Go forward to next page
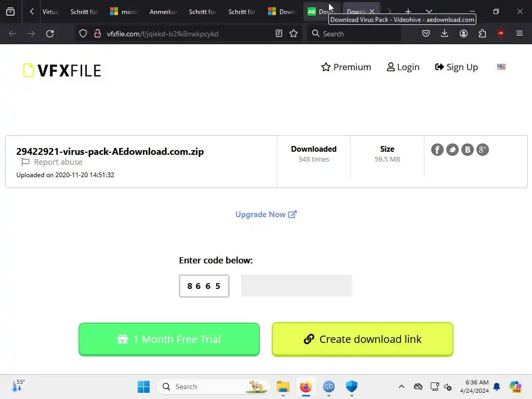 [31, 34]
